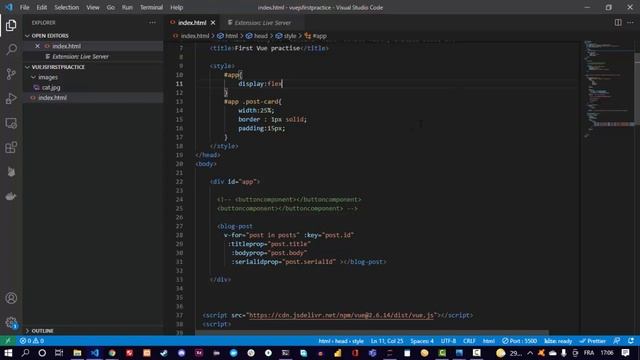Open the Explorer view in activity bar
Screen dimensions: 640x360
click(11, 25)
